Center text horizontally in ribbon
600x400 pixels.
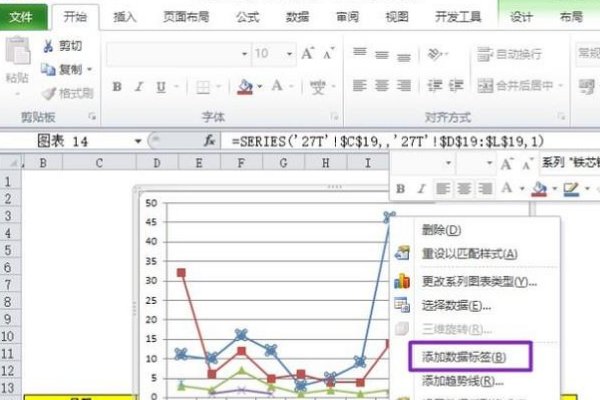[382, 85]
